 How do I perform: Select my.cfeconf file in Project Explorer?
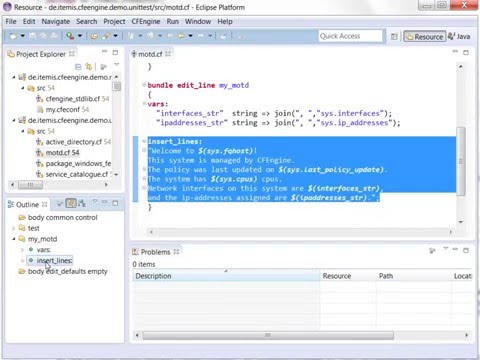tap(63, 109)
